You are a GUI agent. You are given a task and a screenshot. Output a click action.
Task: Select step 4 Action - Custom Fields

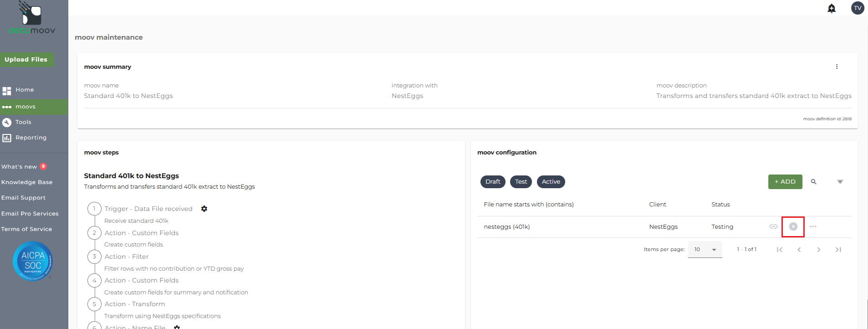coord(142,280)
